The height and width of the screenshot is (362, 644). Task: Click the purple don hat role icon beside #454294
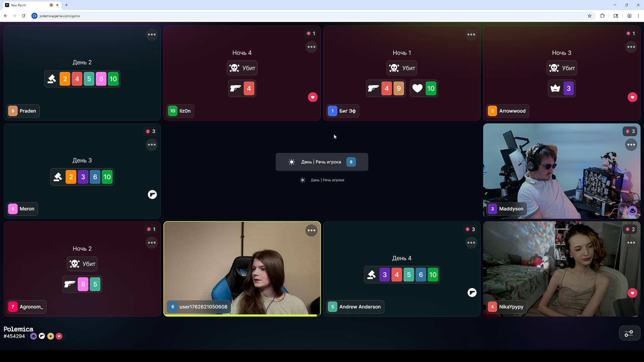34,336
